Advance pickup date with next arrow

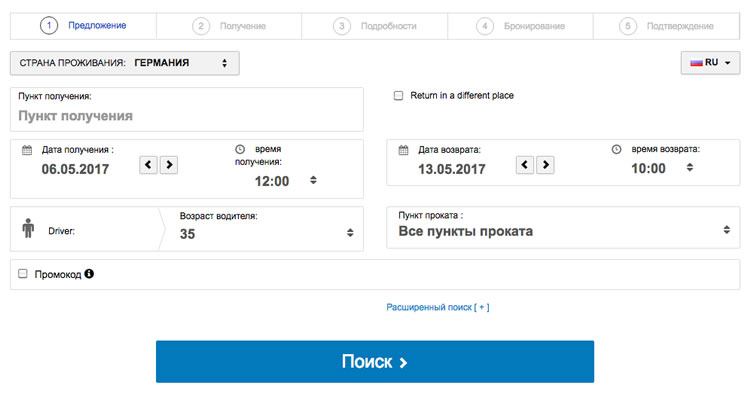point(169,165)
